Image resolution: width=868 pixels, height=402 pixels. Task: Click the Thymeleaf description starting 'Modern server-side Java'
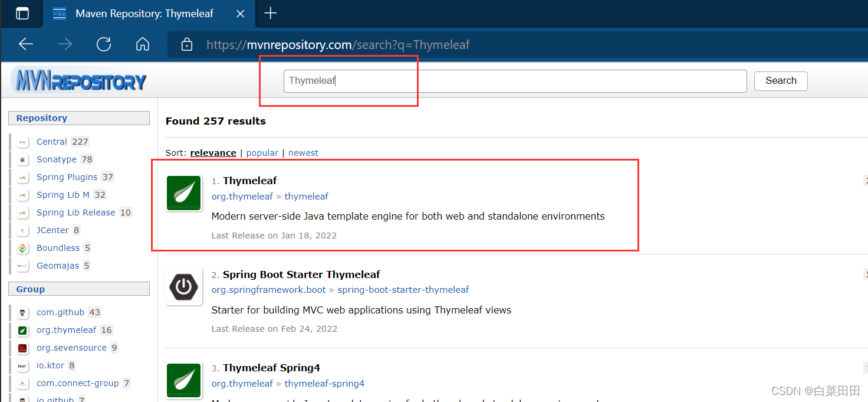[408, 216]
